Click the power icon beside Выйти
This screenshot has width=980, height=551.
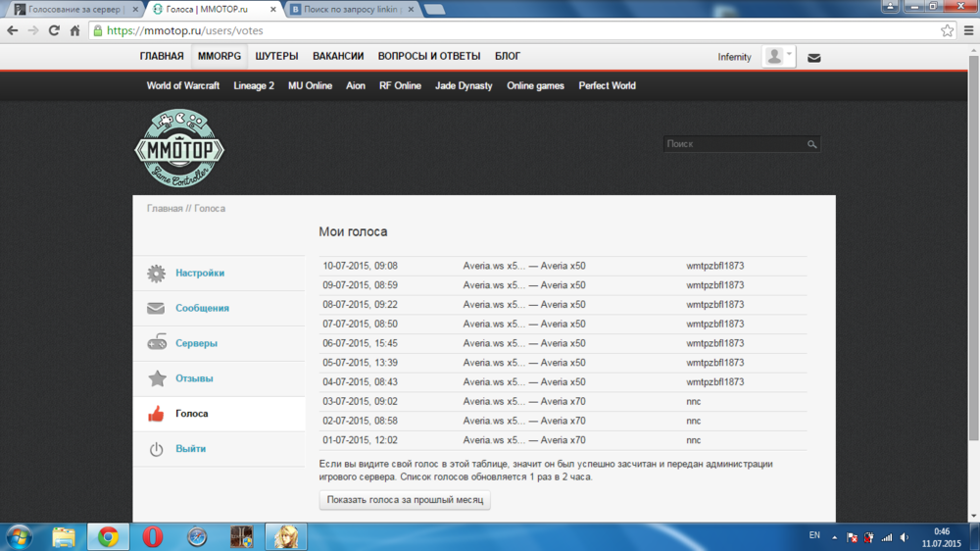coord(157,449)
